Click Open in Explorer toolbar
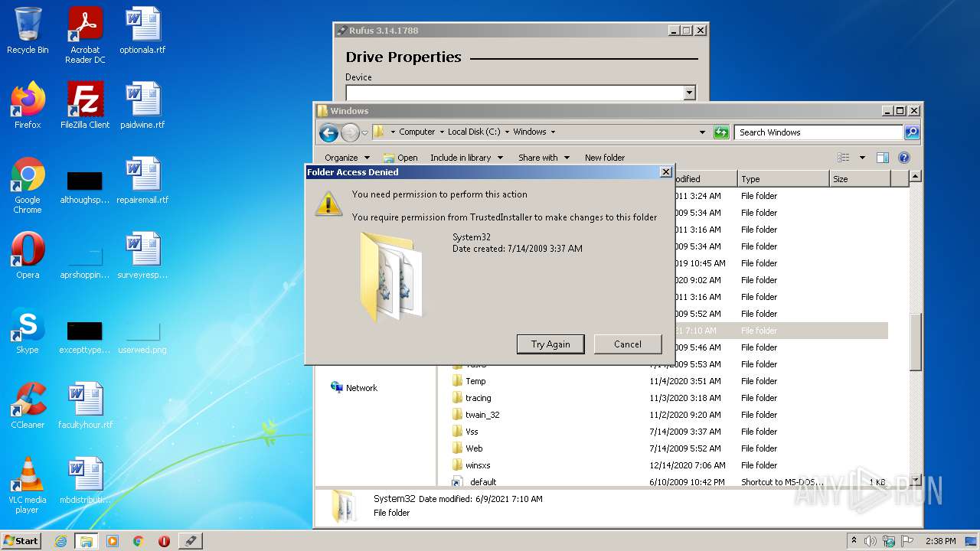The image size is (980, 551). pyautogui.click(x=400, y=158)
